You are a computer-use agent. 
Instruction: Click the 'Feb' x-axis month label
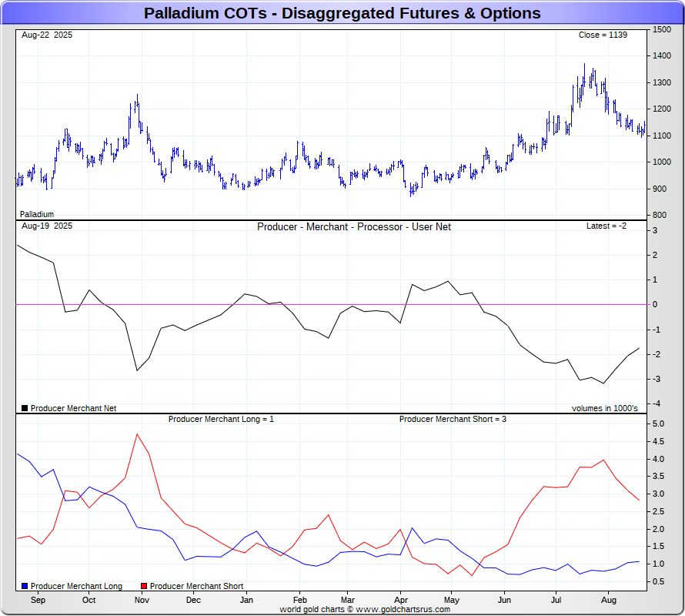[x=299, y=600]
